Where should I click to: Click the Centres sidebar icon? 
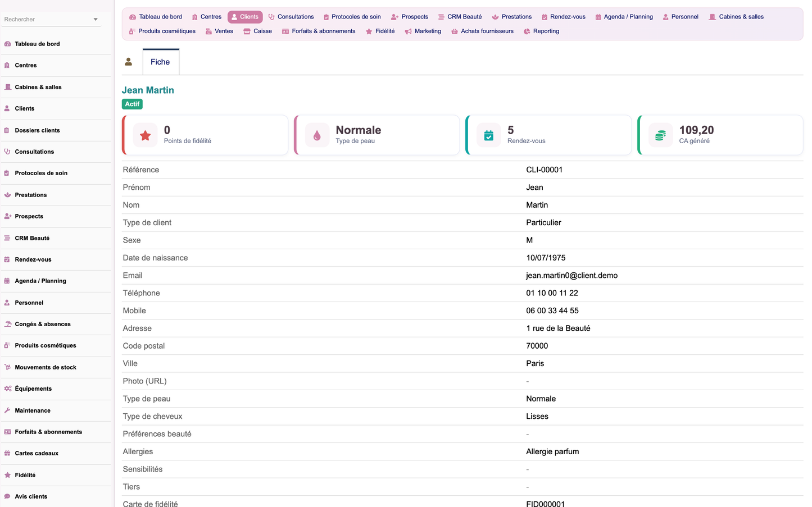click(x=7, y=65)
